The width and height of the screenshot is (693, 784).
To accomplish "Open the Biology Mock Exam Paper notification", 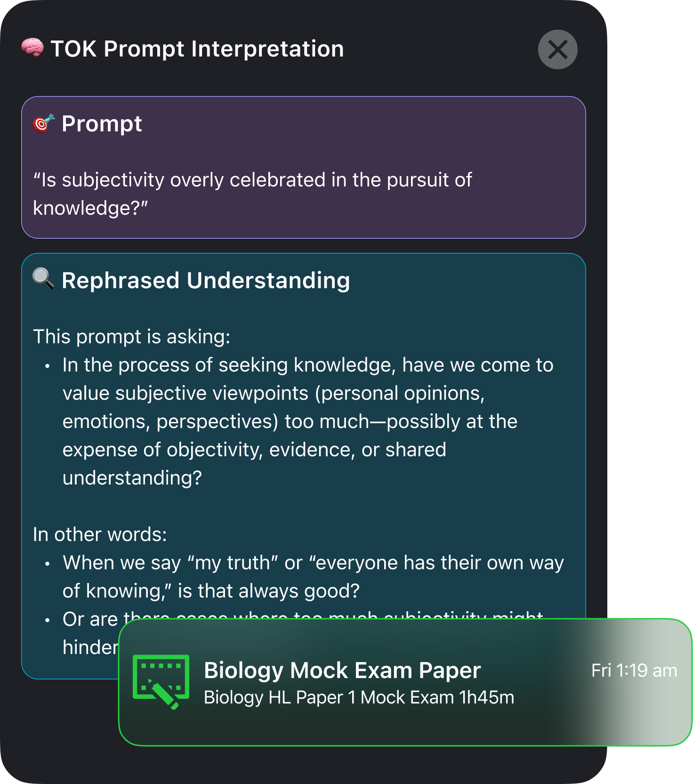I will 405,682.
